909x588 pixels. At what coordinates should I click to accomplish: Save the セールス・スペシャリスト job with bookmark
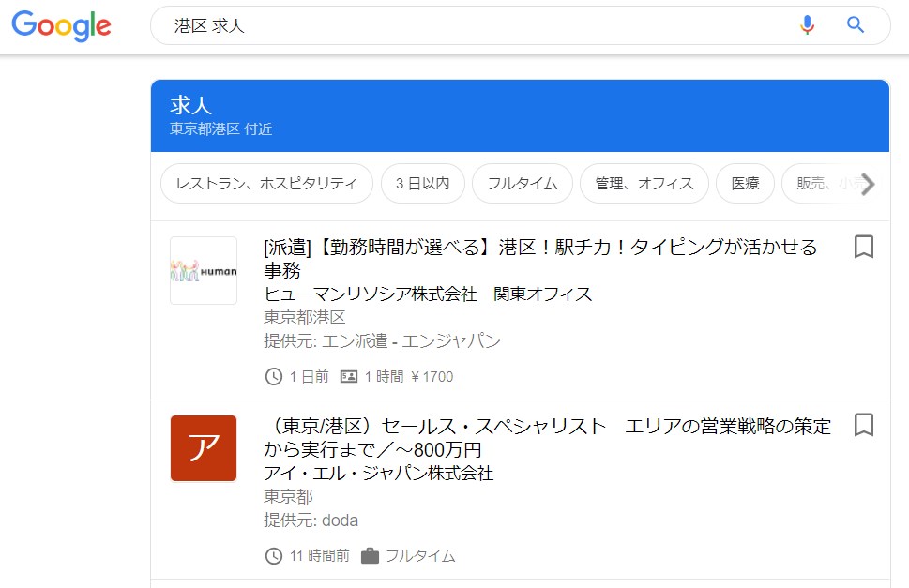(863, 425)
